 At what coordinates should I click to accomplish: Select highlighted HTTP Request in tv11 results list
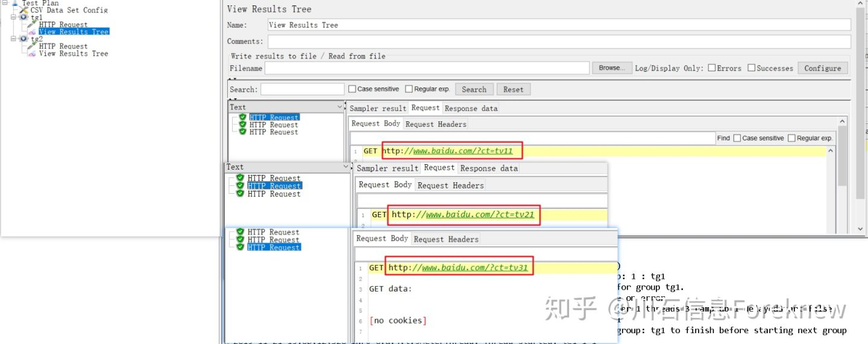point(274,117)
